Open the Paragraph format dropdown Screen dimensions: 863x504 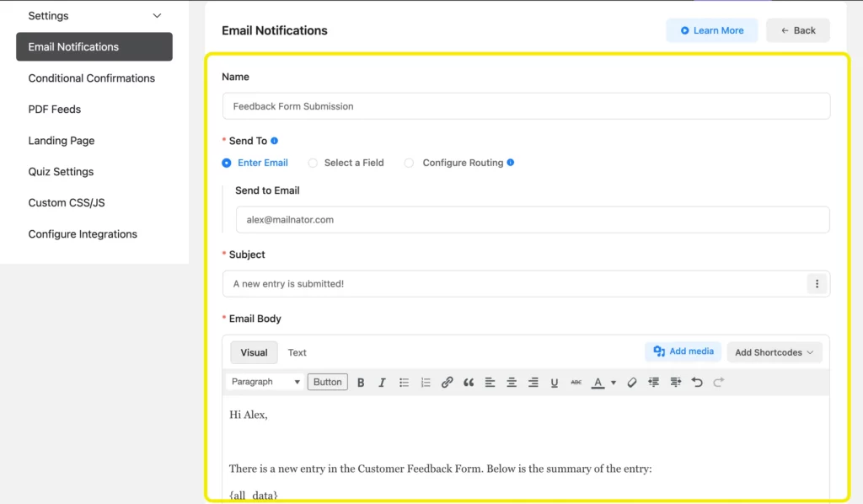(265, 382)
